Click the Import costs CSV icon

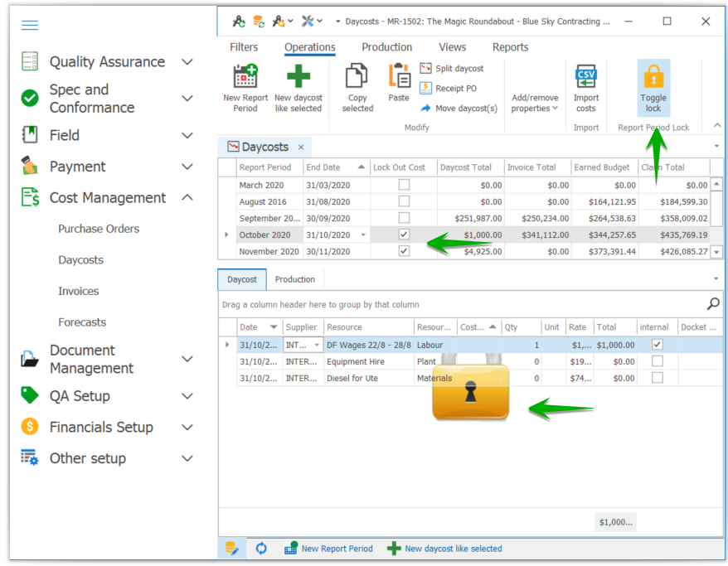586,77
